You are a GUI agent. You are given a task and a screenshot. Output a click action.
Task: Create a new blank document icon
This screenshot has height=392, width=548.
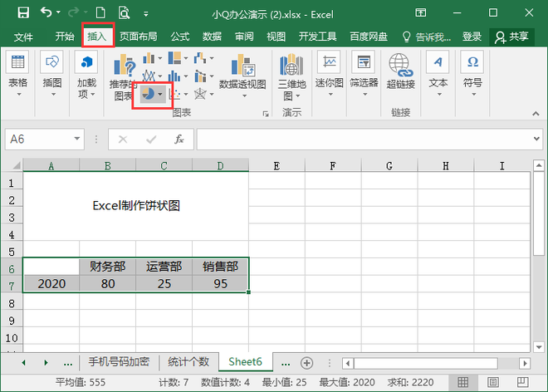point(100,13)
